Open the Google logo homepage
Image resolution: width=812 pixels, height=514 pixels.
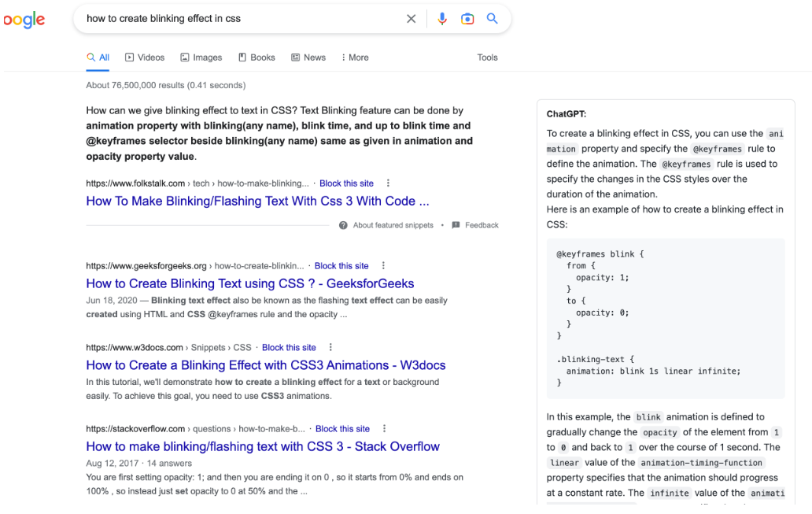pyautogui.click(x=24, y=20)
